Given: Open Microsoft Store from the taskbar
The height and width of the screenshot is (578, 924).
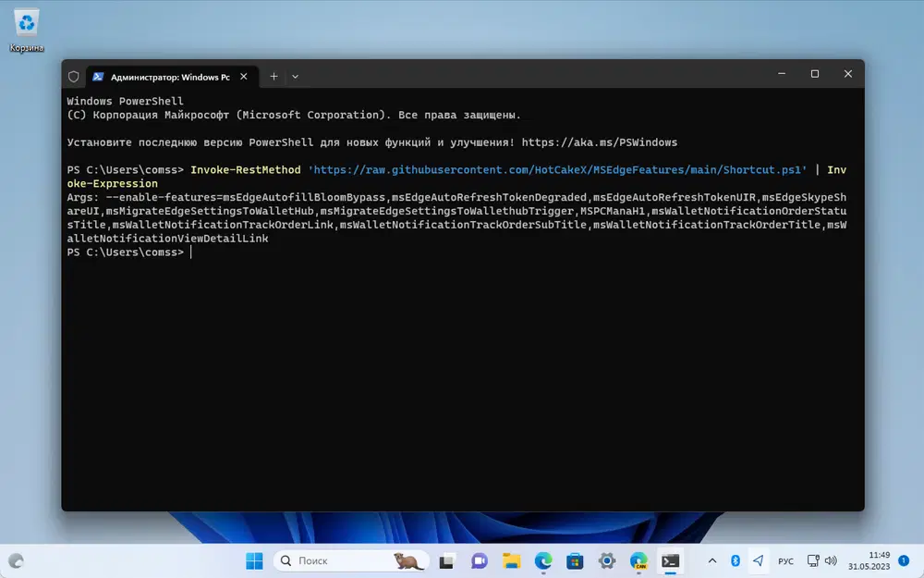Looking at the screenshot, I should [575, 561].
